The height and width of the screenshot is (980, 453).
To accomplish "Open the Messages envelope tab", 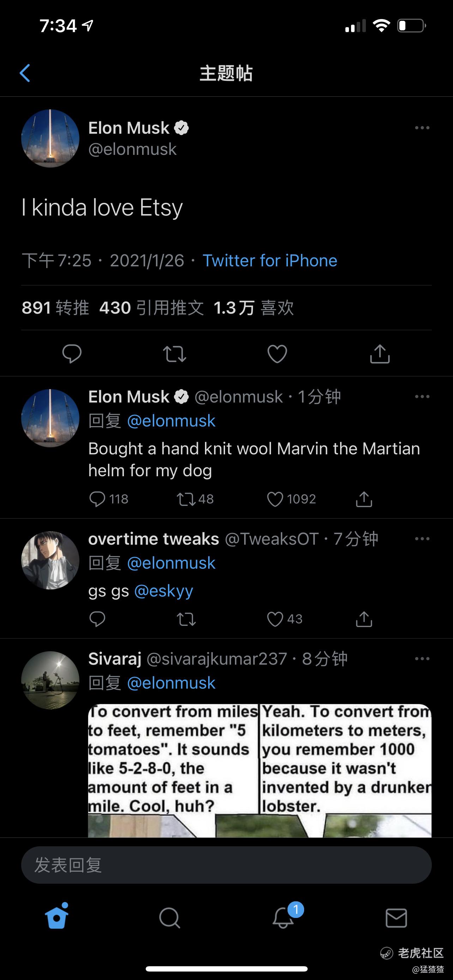I will click(x=396, y=918).
